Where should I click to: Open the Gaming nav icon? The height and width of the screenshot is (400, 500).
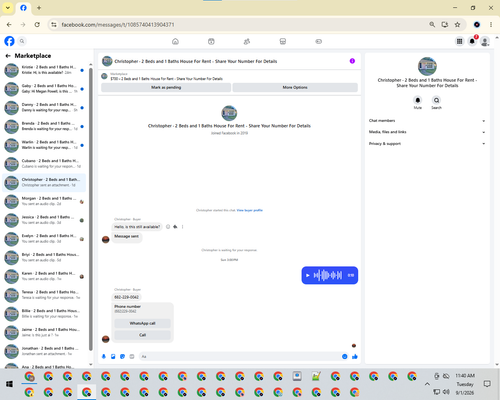click(319, 41)
